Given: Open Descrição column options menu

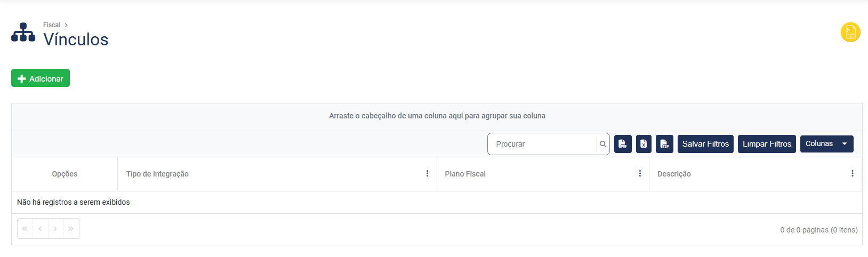Looking at the screenshot, I should (852, 174).
